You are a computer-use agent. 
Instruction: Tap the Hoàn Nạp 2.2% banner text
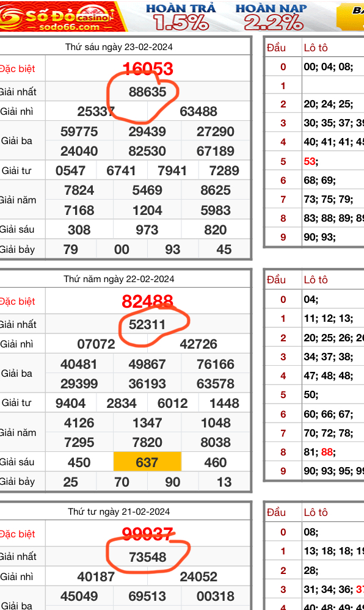[271, 17]
